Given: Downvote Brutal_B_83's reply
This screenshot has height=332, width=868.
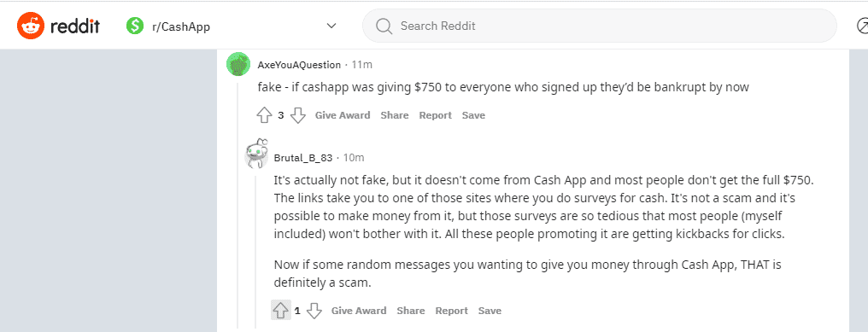Looking at the screenshot, I should point(314,311).
